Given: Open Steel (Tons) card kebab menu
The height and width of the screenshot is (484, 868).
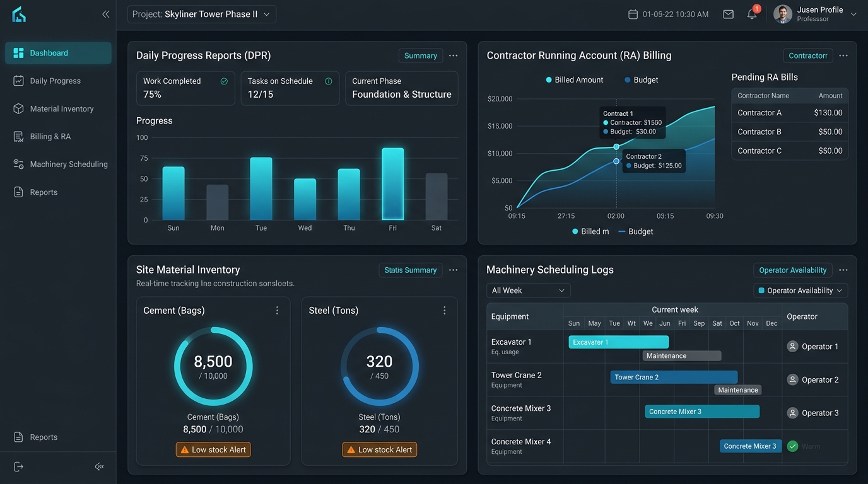Looking at the screenshot, I should pos(444,310).
